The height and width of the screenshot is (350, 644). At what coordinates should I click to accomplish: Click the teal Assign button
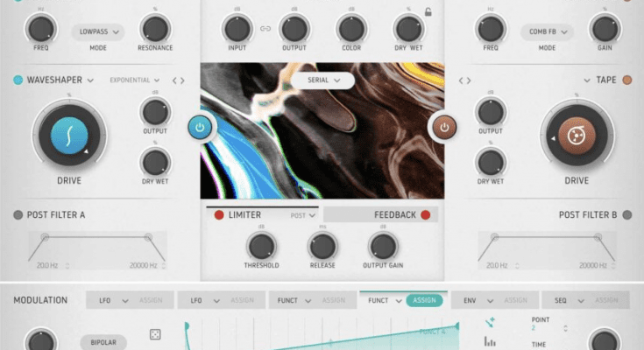click(x=424, y=300)
